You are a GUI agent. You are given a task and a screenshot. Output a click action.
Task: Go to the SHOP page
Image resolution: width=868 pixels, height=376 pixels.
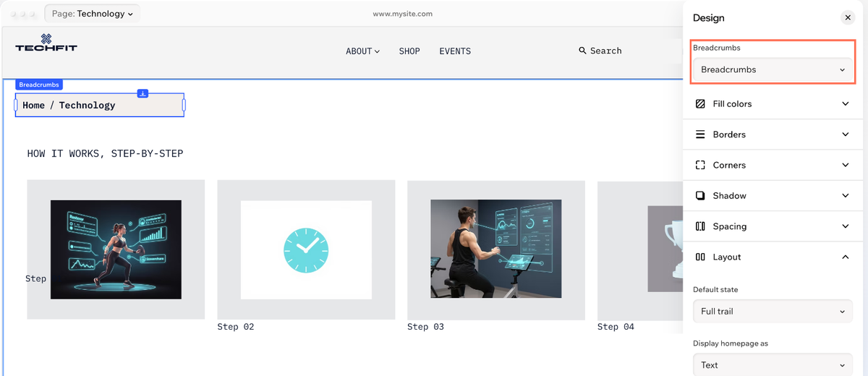click(409, 51)
